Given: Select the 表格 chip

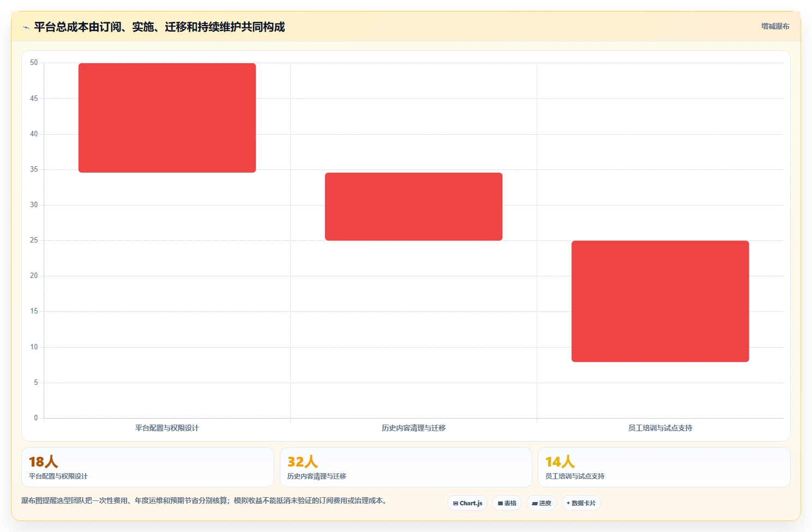Looking at the screenshot, I should pyautogui.click(x=507, y=503).
